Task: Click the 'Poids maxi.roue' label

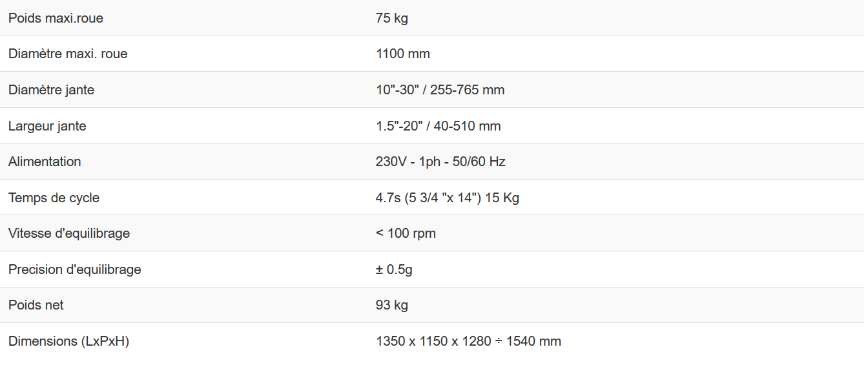Action: 56,18
